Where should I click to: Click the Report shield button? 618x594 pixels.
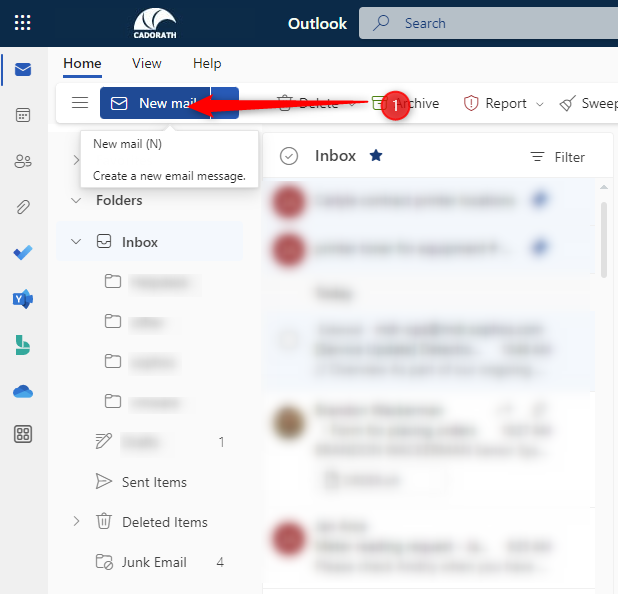point(495,103)
